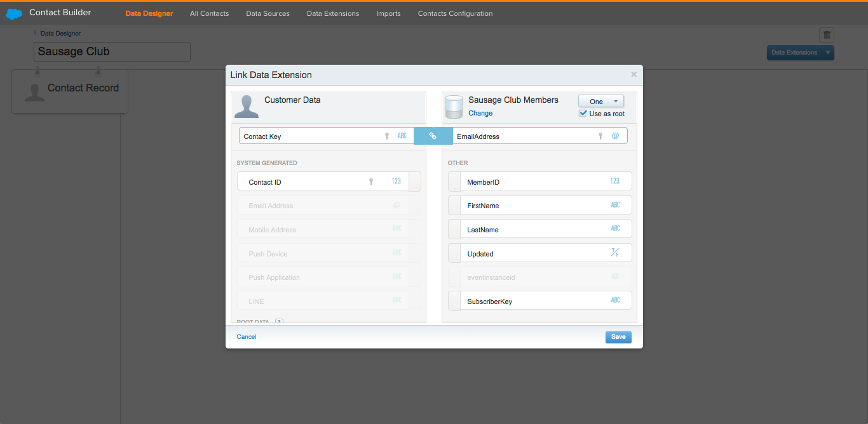Click the help icon beside Root Data

point(279,322)
